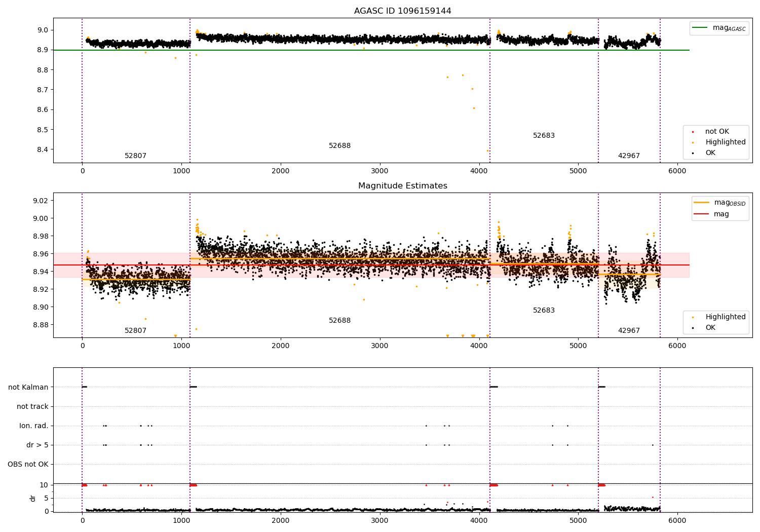
Task: Click x-axis tick 6000 under top plot
Action: click(x=677, y=171)
